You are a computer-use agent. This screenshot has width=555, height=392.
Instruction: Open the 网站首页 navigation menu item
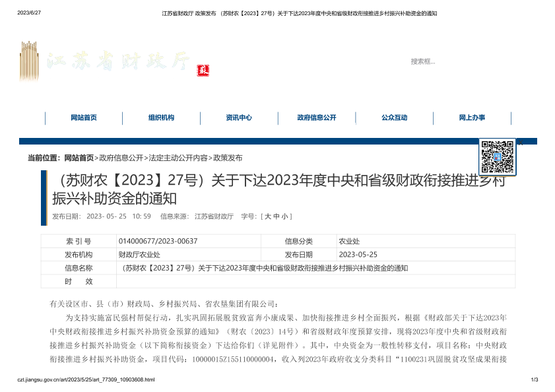click(84, 117)
